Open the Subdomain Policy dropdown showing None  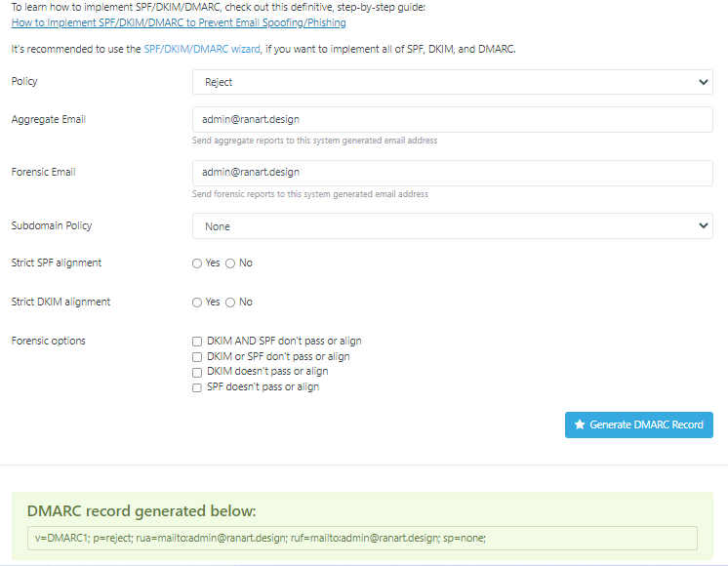453,226
